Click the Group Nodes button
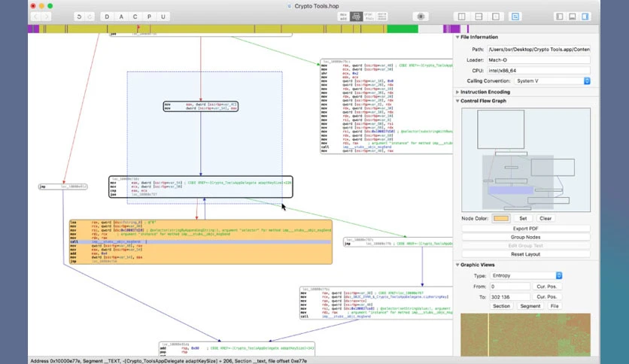Image resolution: width=629 pixels, height=364 pixels. pos(525,238)
